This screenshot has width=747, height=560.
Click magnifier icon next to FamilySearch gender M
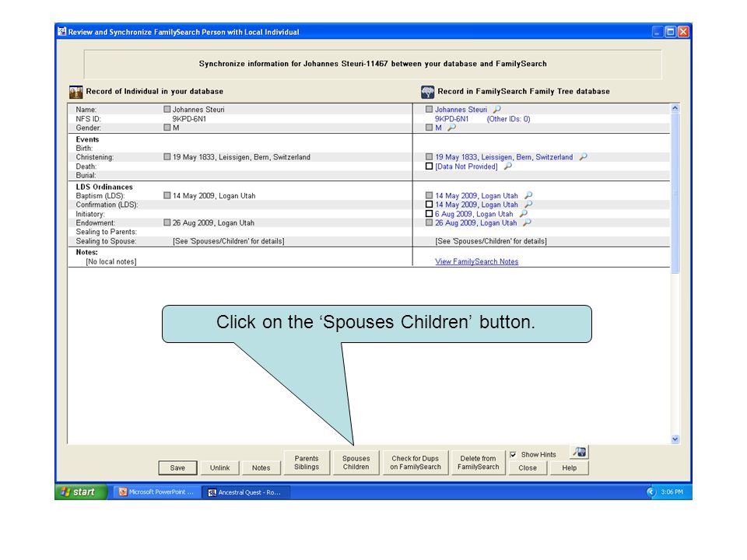coord(451,127)
